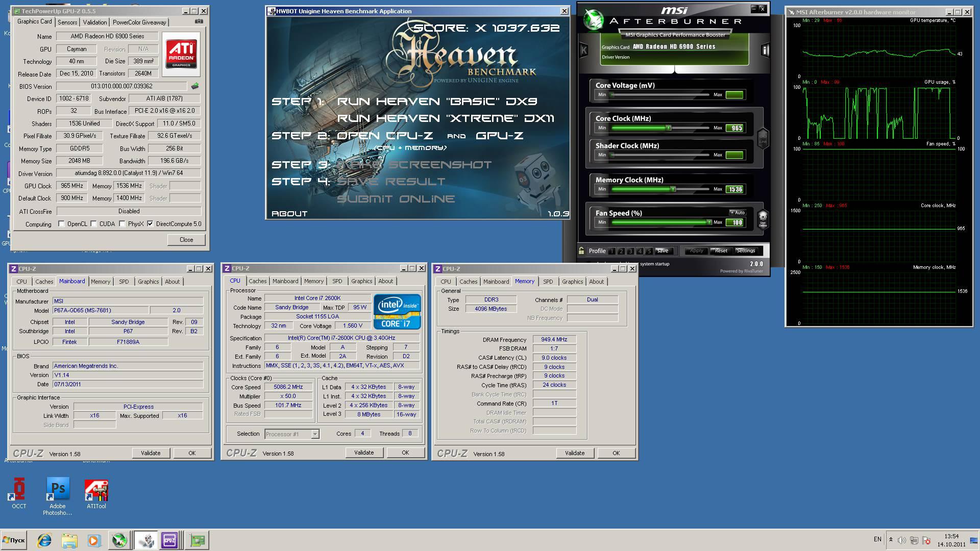Viewport: 980px width, 551px height.
Task: Switch to Heaven Benchmark taskbar button
Action: [x=145, y=540]
